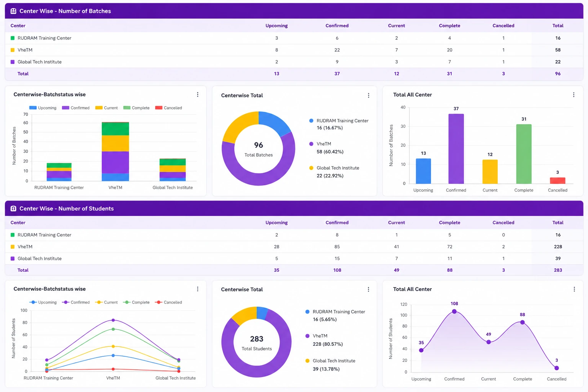The image size is (588, 392).
Task: Toggle Current legend in students line chart
Action: coord(106,302)
